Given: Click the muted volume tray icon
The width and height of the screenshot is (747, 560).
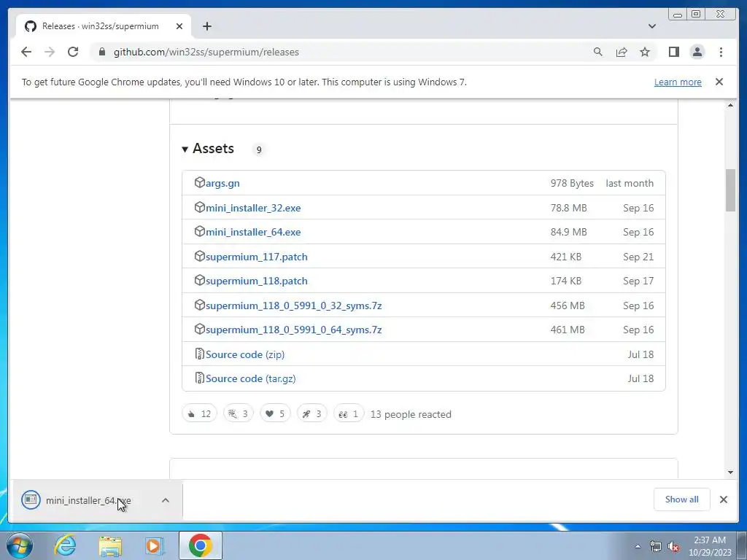Looking at the screenshot, I should (x=673, y=546).
